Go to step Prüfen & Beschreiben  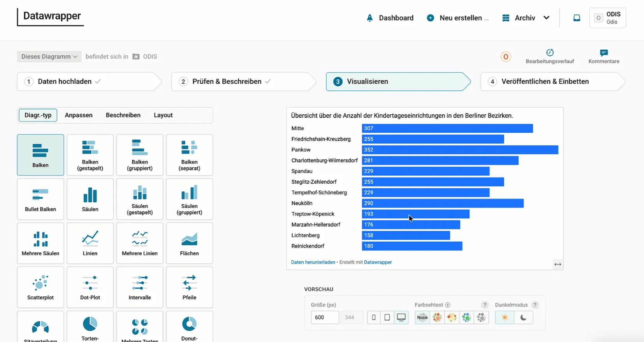244,82
